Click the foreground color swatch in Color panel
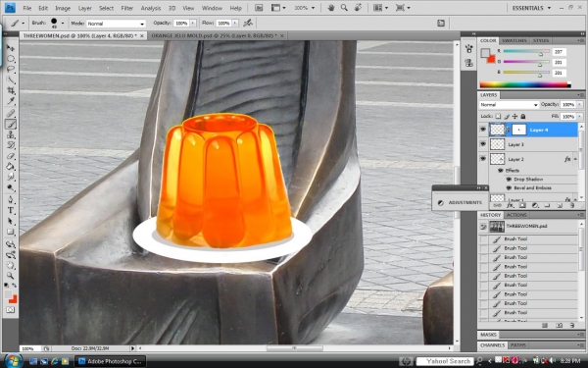This screenshot has height=368, width=588. [x=485, y=53]
